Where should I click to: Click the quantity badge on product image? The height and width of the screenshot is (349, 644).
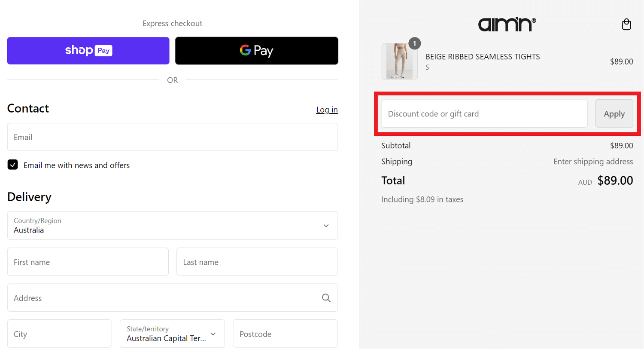(414, 43)
